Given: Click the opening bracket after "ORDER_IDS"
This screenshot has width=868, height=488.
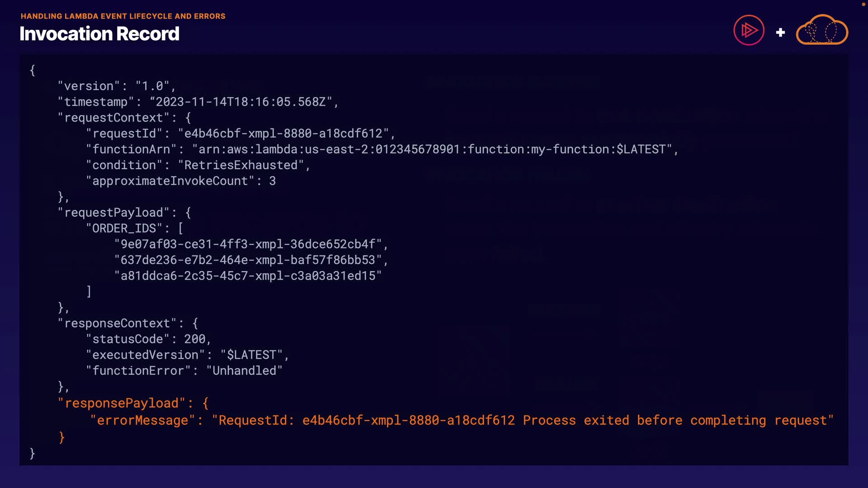Looking at the screenshot, I should click(181, 229).
